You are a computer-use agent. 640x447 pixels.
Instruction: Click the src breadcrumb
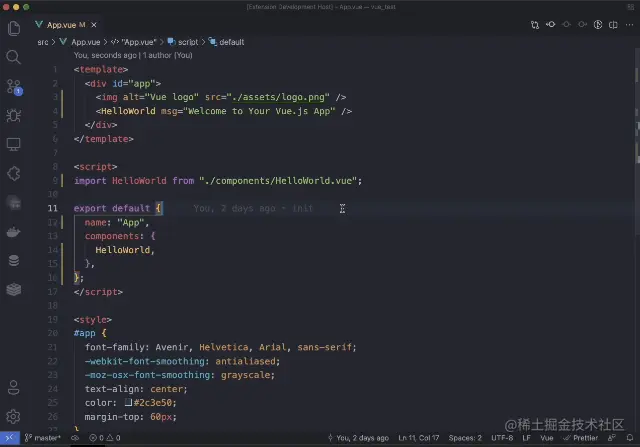(x=43, y=42)
